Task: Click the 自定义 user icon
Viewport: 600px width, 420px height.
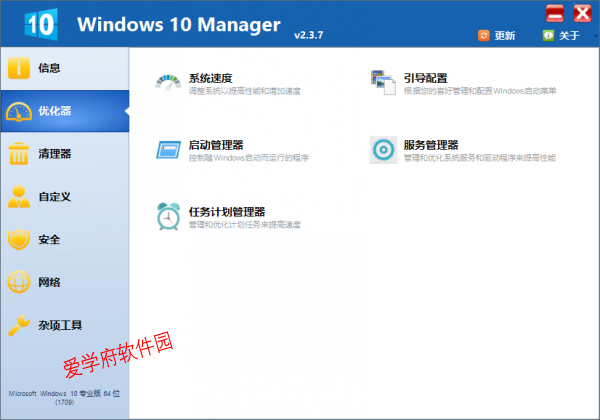Action: point(18,197)
